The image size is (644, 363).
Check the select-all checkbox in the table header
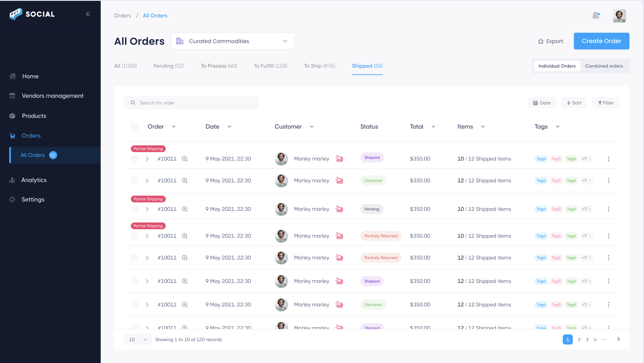coord(134,127)
